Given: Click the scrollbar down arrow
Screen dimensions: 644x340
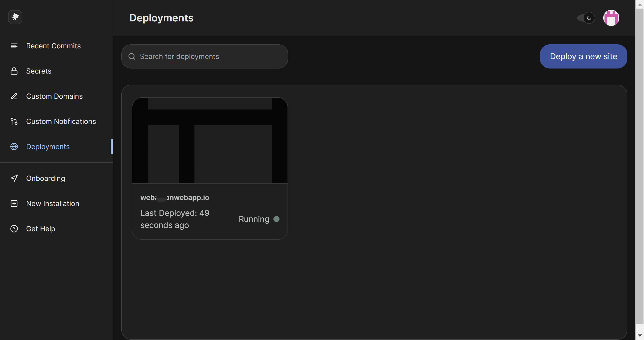Looking at the screenshot, I should click(x=639, y=335).
